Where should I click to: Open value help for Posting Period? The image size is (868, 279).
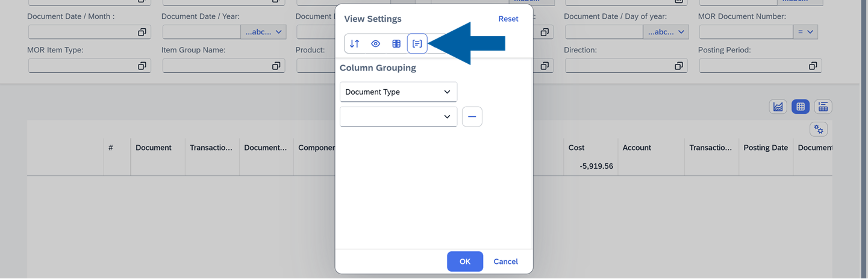[813, 66]
